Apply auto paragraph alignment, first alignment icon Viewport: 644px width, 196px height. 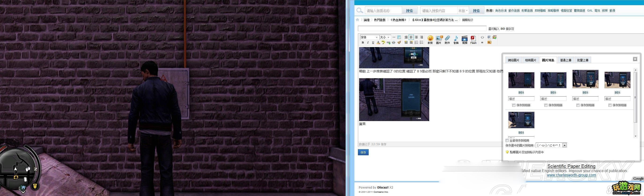pyautogui.click(x=406, y=37)
